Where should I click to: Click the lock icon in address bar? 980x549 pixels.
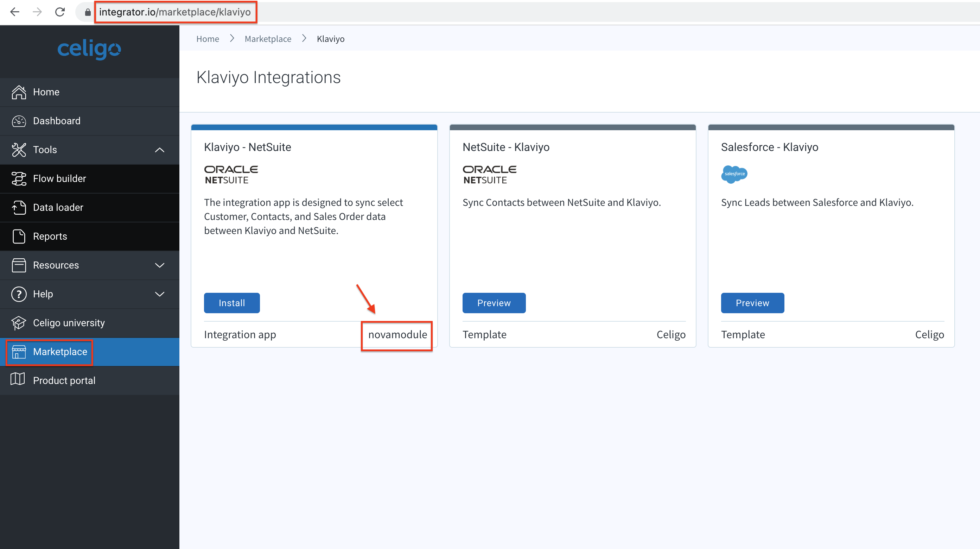(88, 12)
